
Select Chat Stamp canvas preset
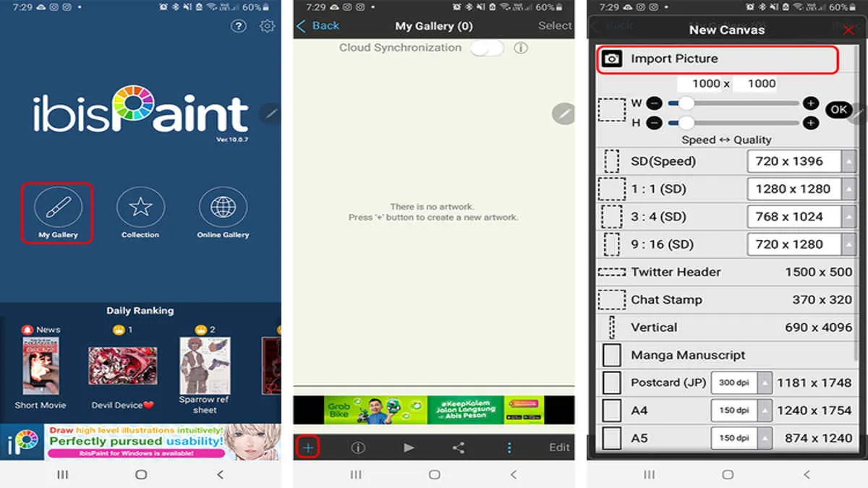726,299
